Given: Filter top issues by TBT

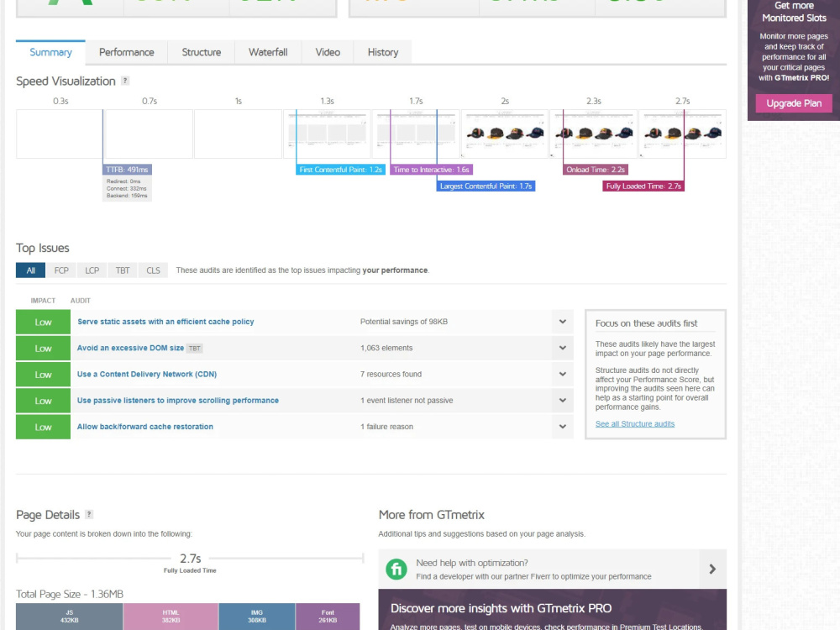Looking at the screenshot, I should click(123, 270).
